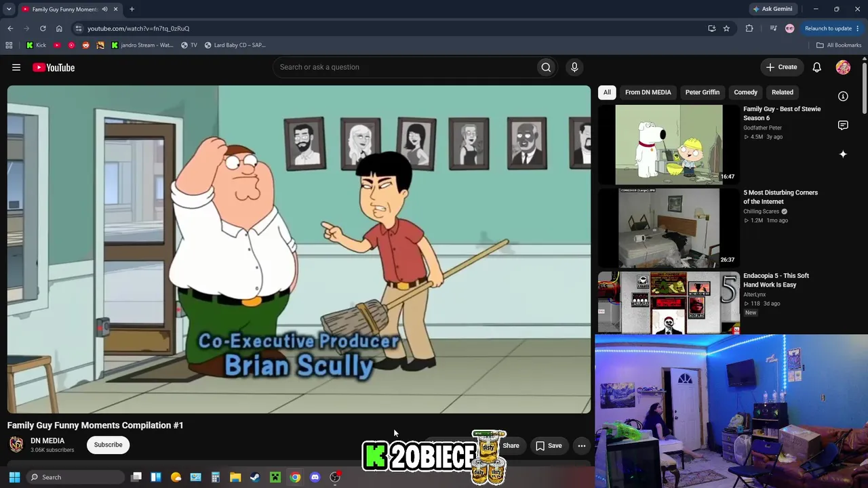Open the TV bookmark

[x=189, y=45]
